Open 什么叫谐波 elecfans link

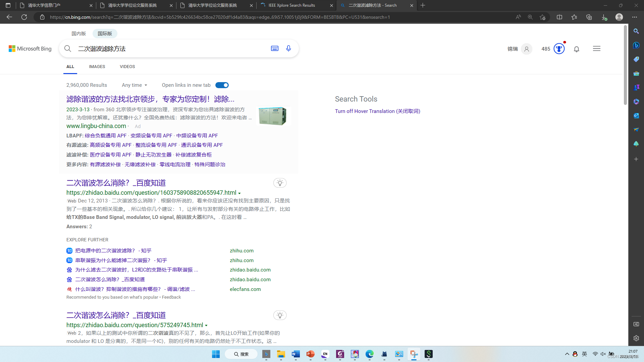135,289
